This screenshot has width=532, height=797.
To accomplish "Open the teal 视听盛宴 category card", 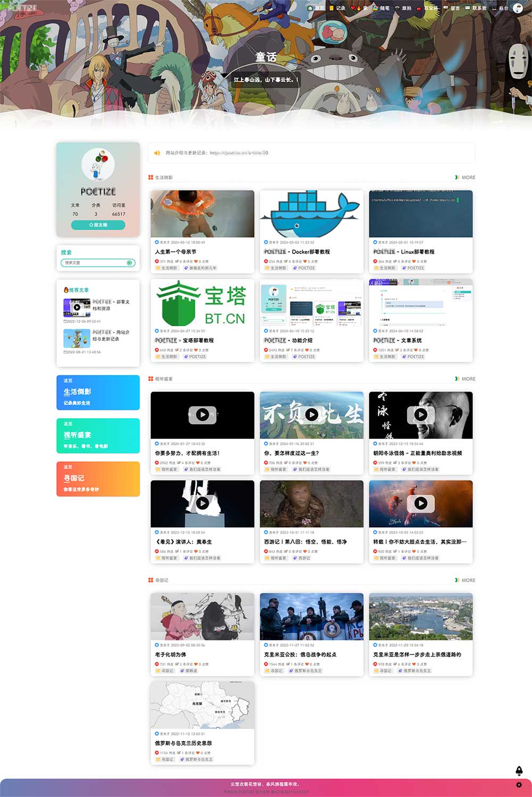I will (x=98, y=436).
